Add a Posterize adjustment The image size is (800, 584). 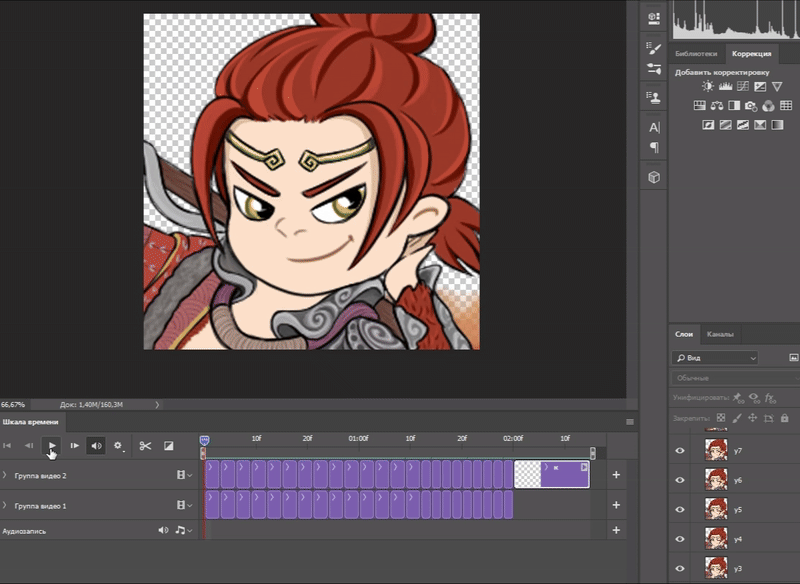click(x=726, y=124)
